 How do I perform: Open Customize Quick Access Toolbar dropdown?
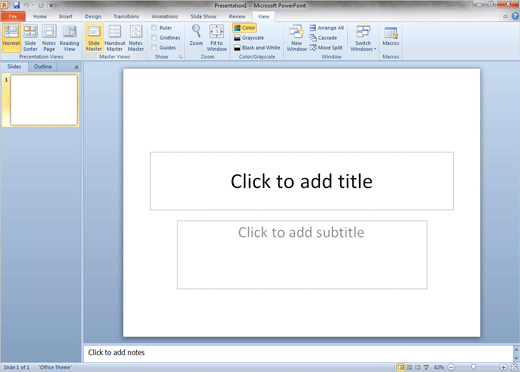51,5
